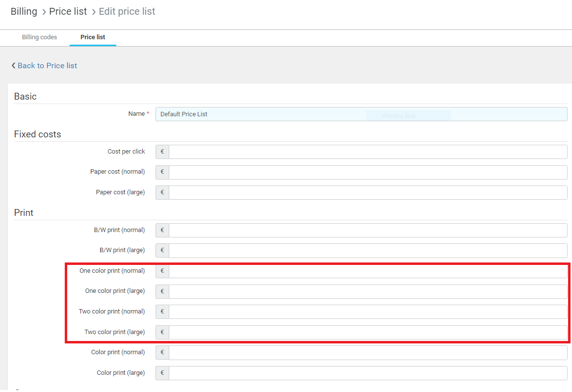Click the Color print (large) field
The image size is (572, 392).
point(368,373)
